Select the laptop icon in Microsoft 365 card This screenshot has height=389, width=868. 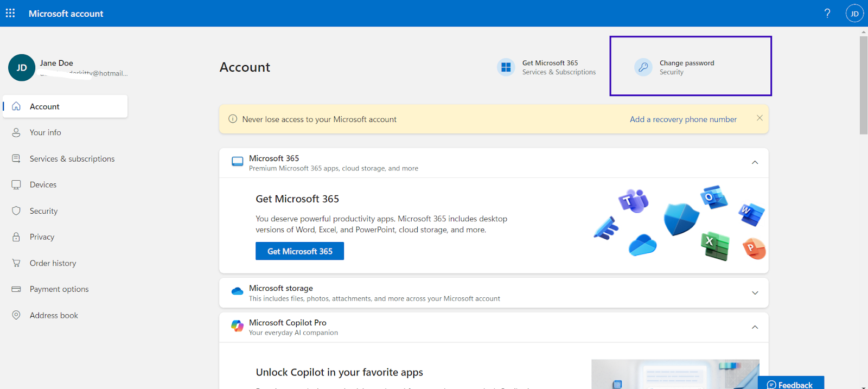click(x=238, y=162)
